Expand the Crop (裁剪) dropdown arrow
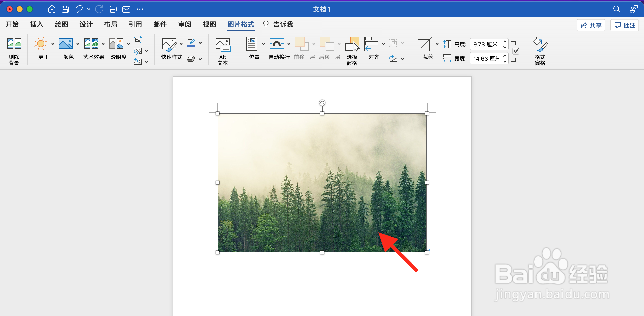This screenshot has width=644, height=316. tap(437, 44)
